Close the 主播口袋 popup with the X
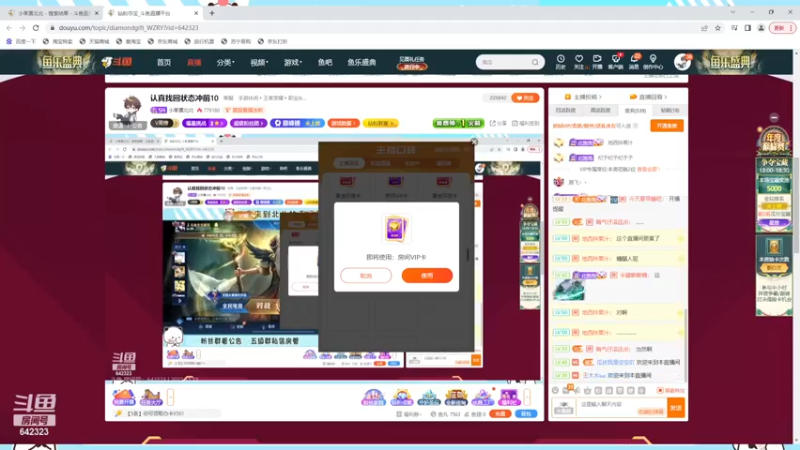This screenshot has height=450, width=800. click(474, 142)
